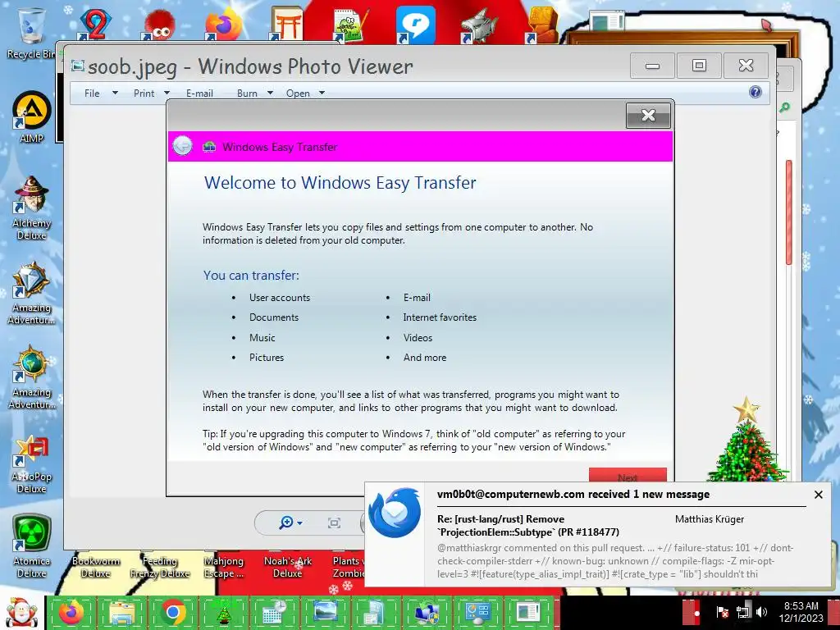The image size is (840, 630).
Task: Click the Christmas tree taskbar icon
Action: (x=224, y=612)
